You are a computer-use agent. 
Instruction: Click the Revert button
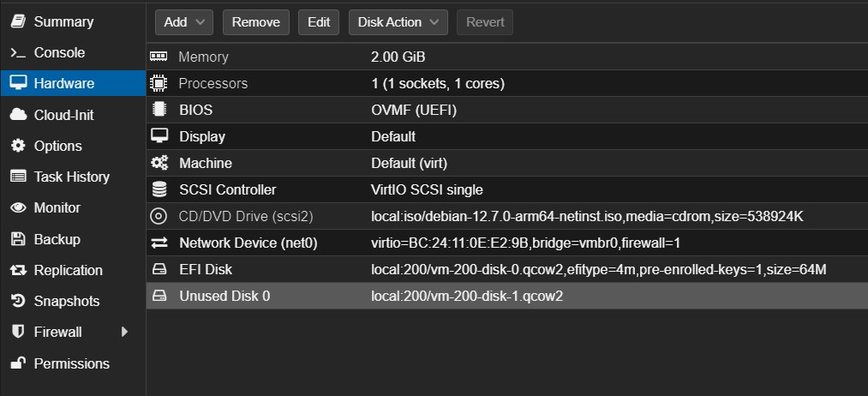tap(485, 22)
